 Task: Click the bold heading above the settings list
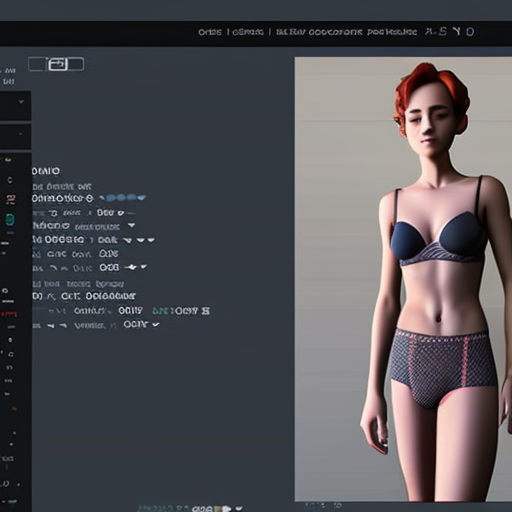pos(46,171)
